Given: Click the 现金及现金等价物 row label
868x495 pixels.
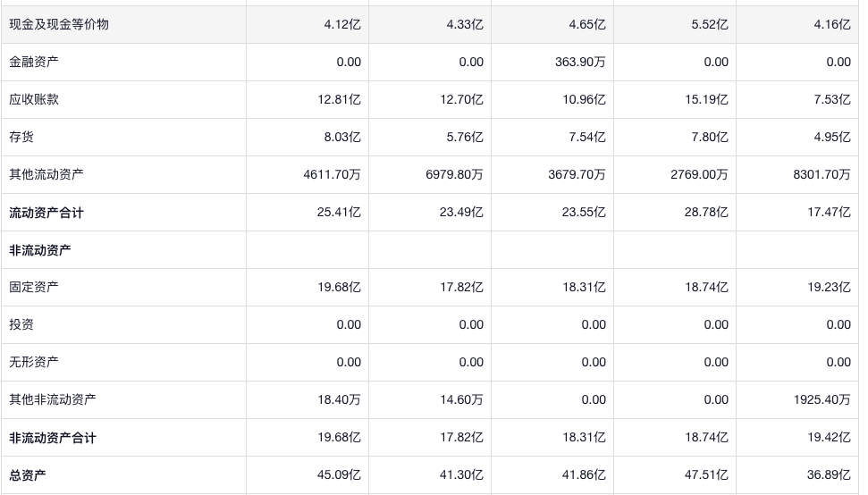Looking at the screenshot, I should coord(59,25).
